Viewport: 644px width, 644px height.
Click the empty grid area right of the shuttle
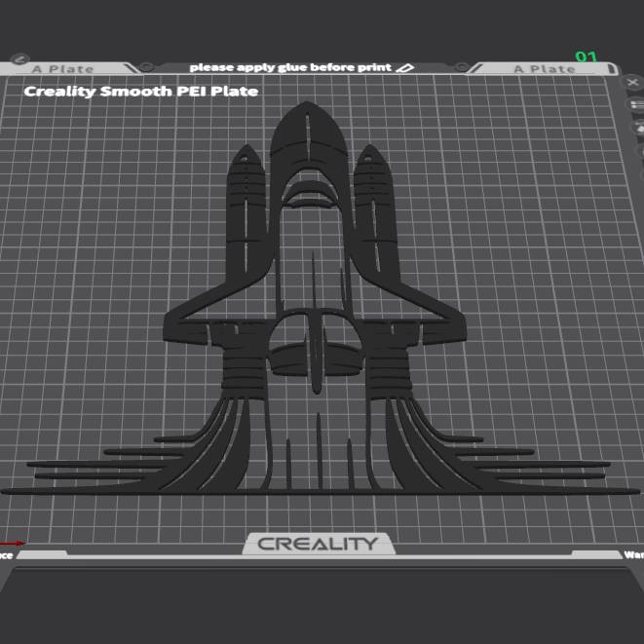click(526, 292)
